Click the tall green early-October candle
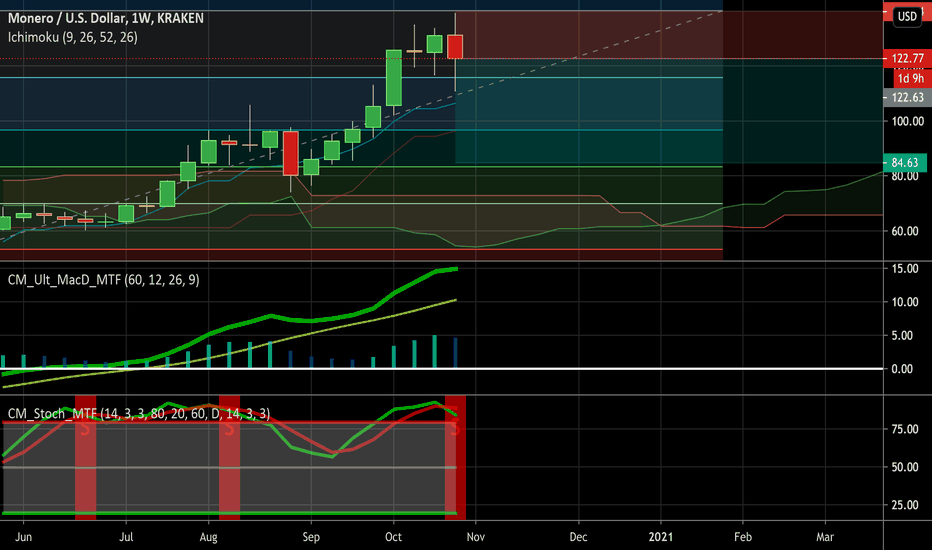Viewport: 932px width, 550px height. pyautogui.click(x=393, y=78)
